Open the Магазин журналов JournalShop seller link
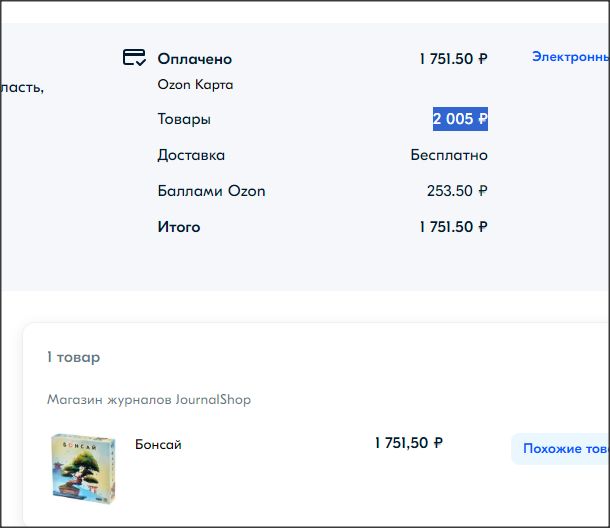 tap(149, 400)
